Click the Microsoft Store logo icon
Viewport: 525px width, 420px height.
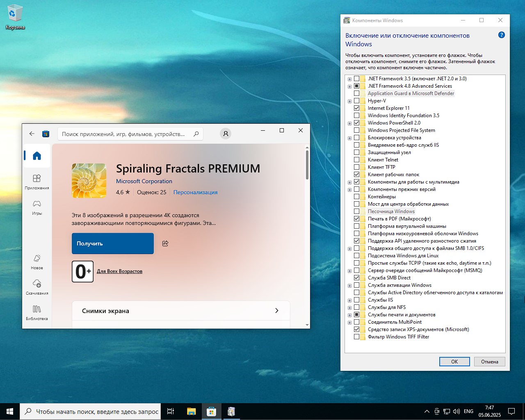tap(46, 134)
